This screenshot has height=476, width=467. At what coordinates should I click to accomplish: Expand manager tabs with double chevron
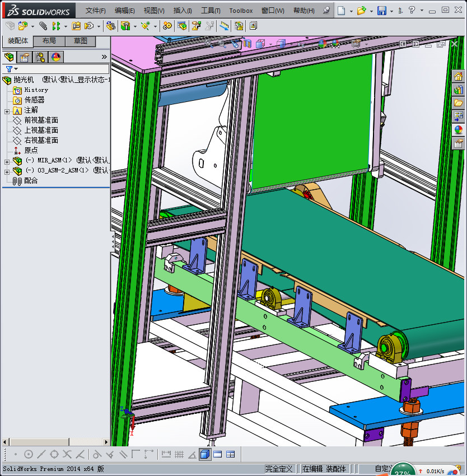click(x=104, y=57)
